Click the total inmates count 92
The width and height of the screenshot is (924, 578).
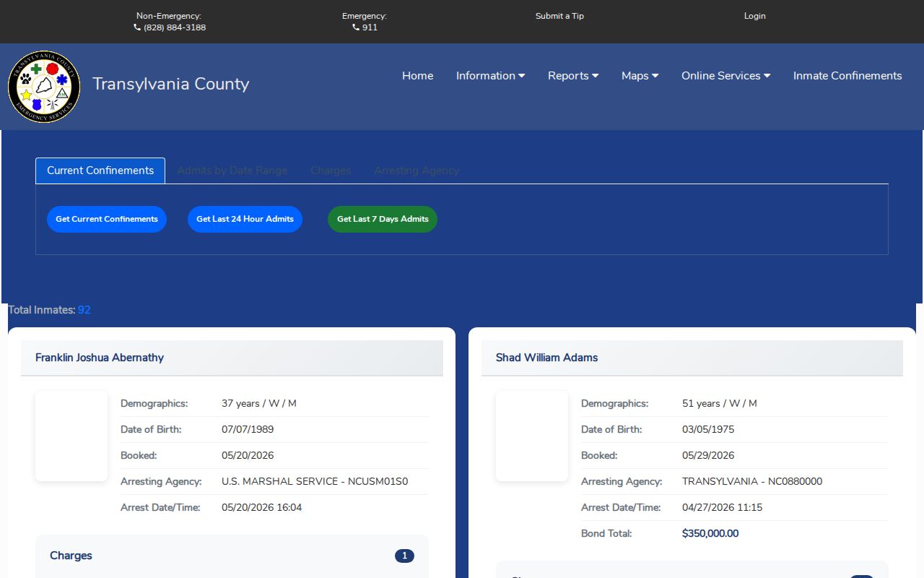(x=84, y=310)
